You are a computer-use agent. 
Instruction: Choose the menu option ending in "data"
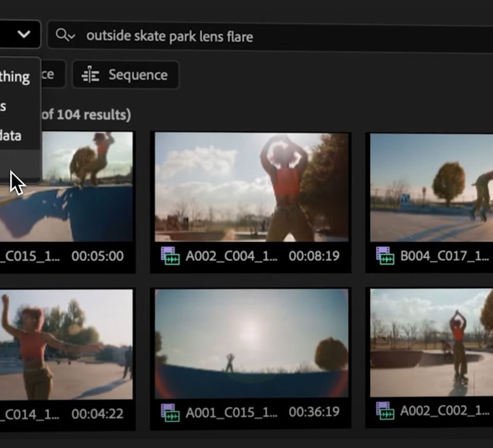10,135
